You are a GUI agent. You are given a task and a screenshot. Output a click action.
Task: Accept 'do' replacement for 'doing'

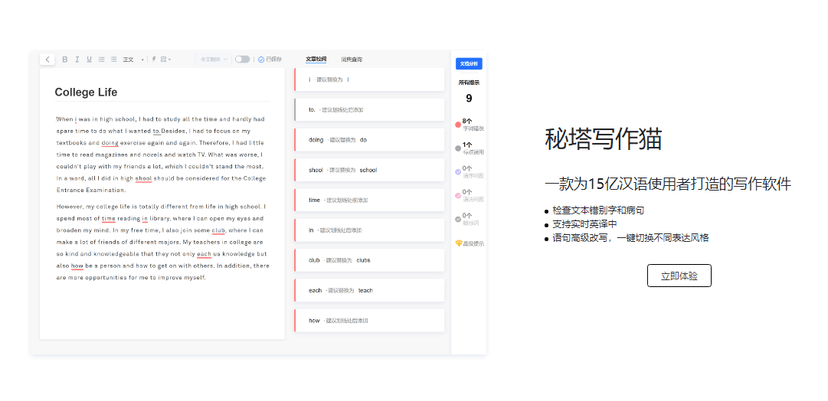pos(363,140)
